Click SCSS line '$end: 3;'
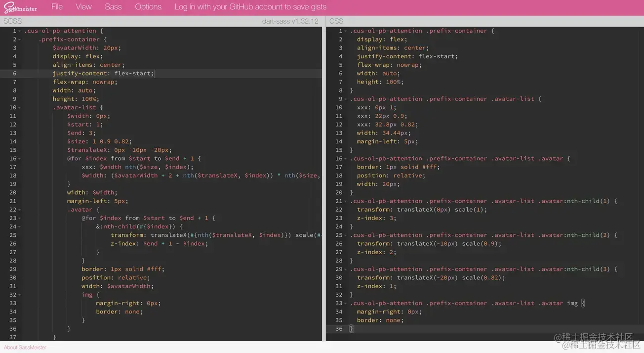Image resolution: width=644 pixels, height=353 pixels. click(x=81, y=133)
